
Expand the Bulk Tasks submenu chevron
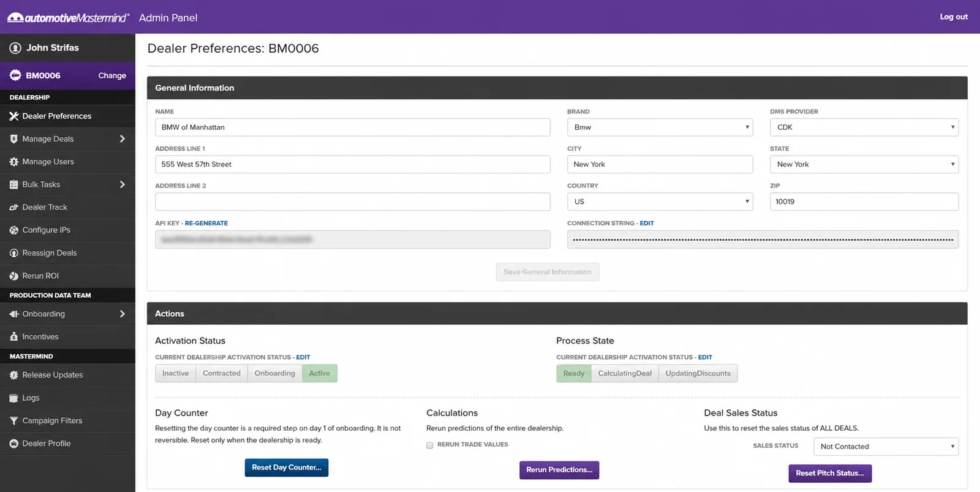(123, 184)
